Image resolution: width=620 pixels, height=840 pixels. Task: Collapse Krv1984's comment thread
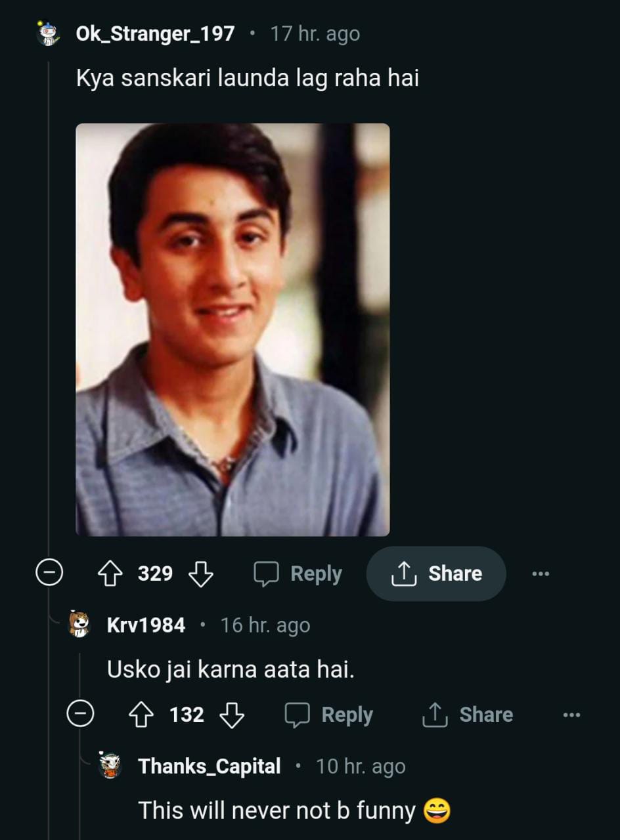point(80,715)
